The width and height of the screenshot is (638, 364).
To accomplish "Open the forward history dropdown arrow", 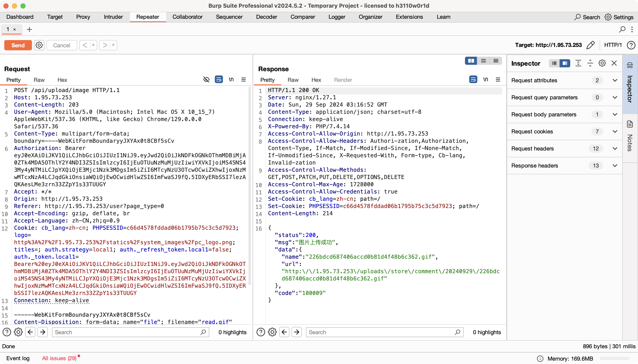I will [x=113, y=45].
